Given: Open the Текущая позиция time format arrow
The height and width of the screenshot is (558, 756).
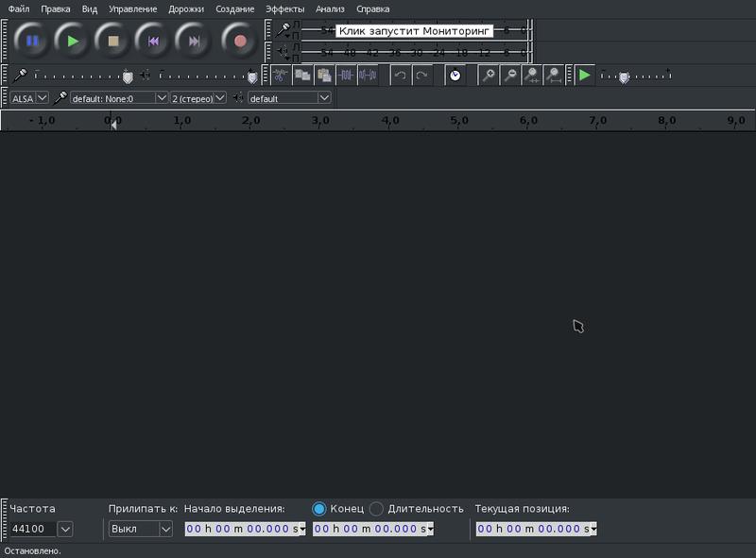Looking at the screenshot, I should [593, 529].
